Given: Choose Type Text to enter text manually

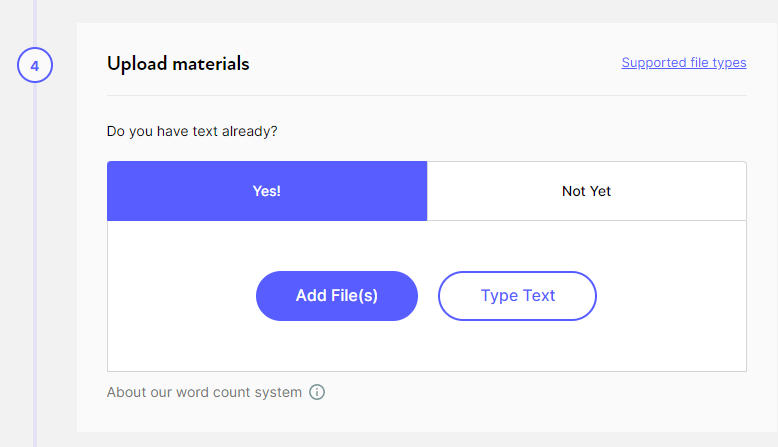Looking at the screenshot, I should [518, 296].
